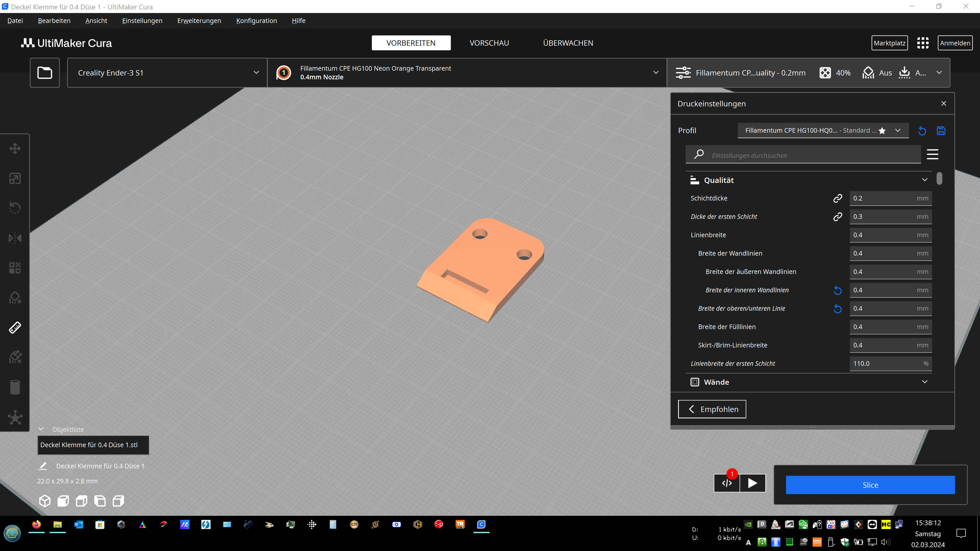Screen dimensions: 980x551
Task: Go back to Empfohlen settings
Action: (x=712, y=409)
